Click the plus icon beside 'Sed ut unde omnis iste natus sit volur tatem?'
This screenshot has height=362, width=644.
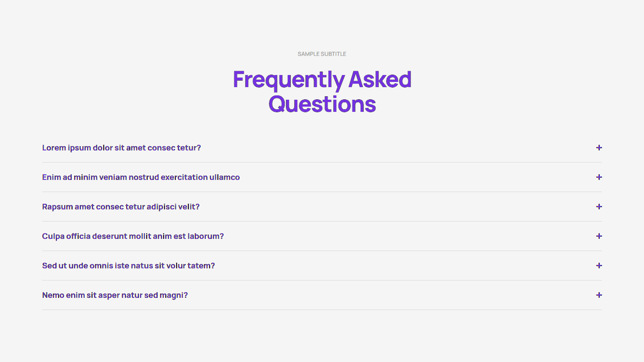[599, 265]
